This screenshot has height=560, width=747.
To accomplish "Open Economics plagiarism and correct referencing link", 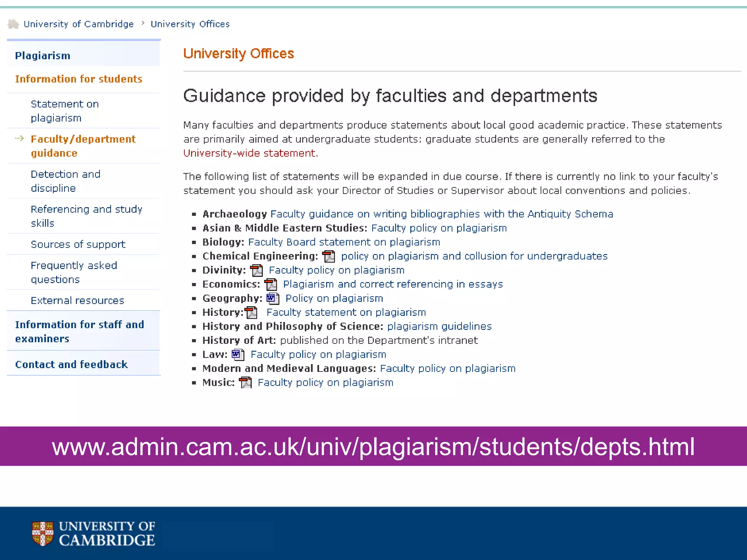I will point(393,284).
